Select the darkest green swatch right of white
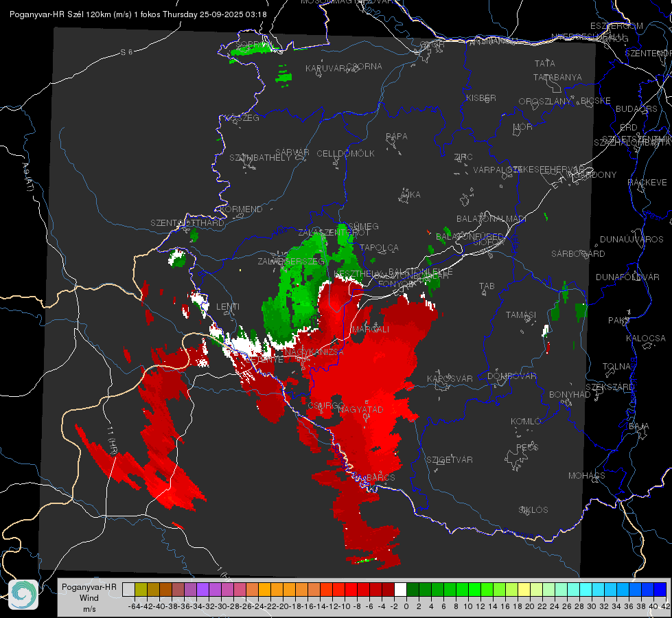Viewport: 672px width, 618px height. point(413,589)
